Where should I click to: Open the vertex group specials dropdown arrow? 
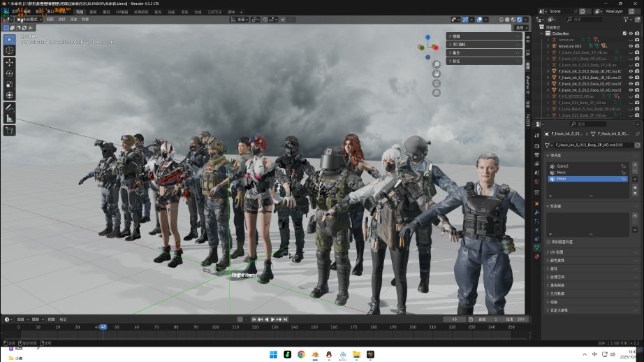[x=635, y=179]
